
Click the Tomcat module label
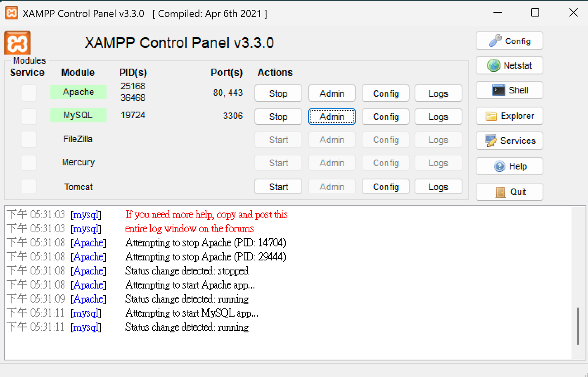point(78,187)
